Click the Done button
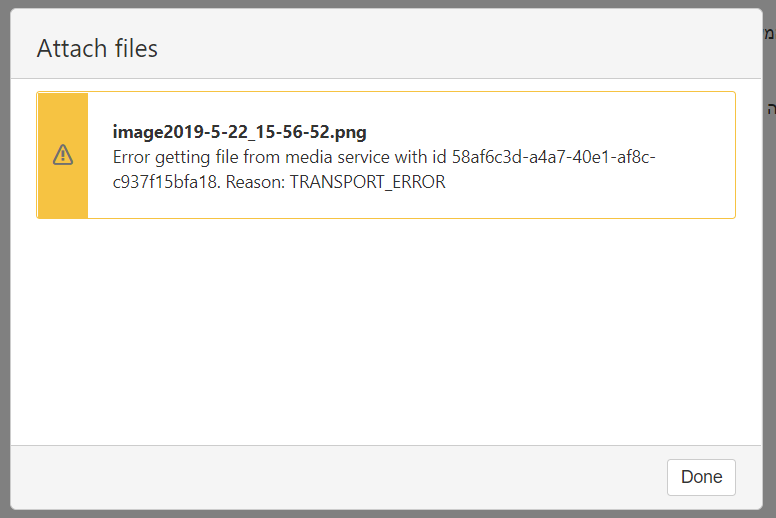The height and width of the screenshot is (518, 776). [701, 477]
